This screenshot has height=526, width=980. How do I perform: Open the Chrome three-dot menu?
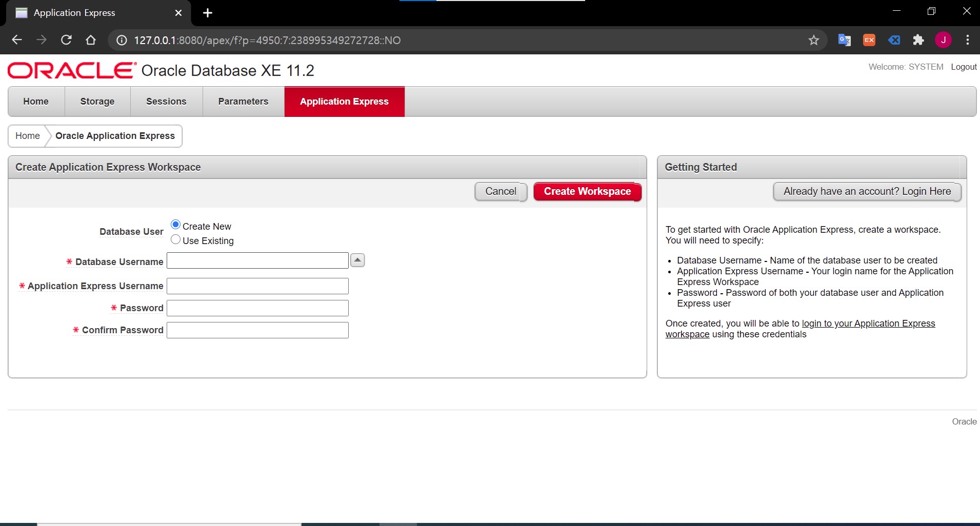tap(968, 40)
